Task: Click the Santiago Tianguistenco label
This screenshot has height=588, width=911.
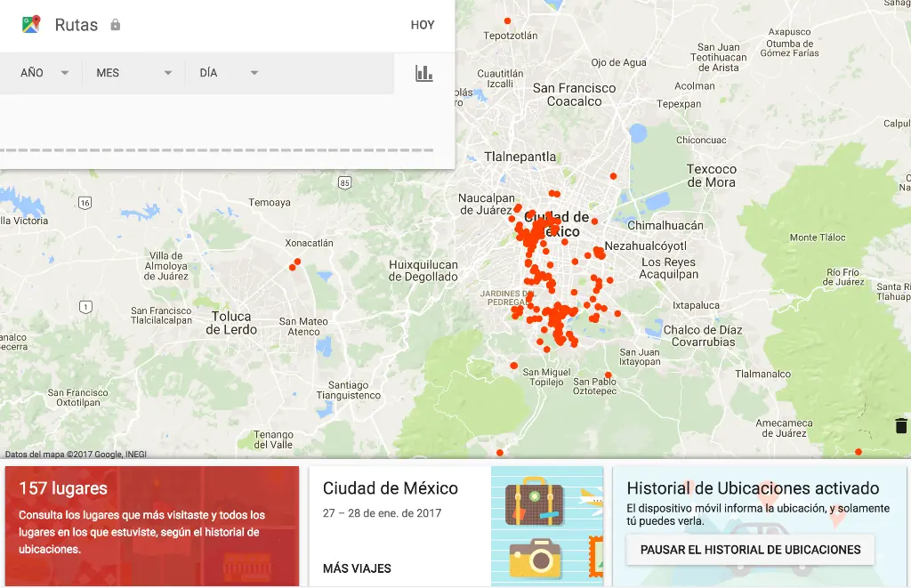Action: pos(348,390)
